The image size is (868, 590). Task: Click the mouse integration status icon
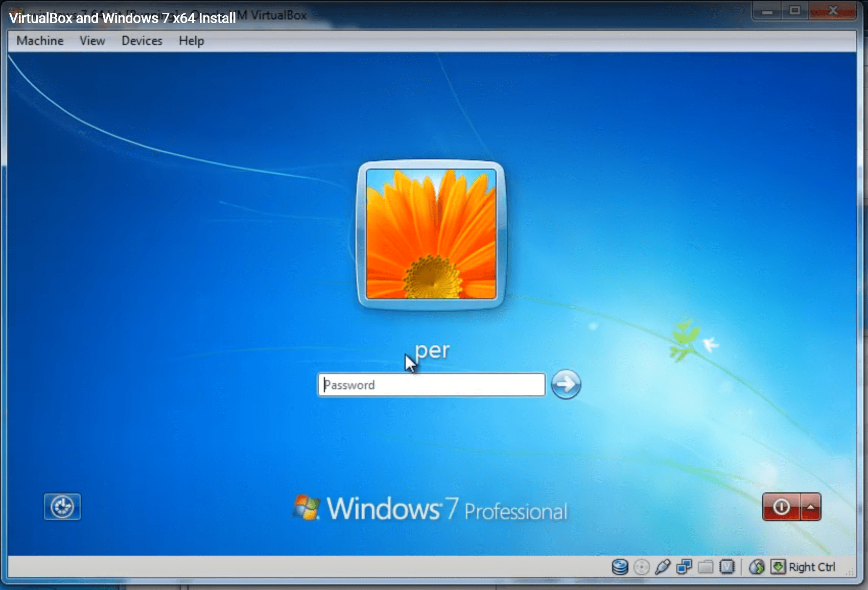click(x=757, y=567)
